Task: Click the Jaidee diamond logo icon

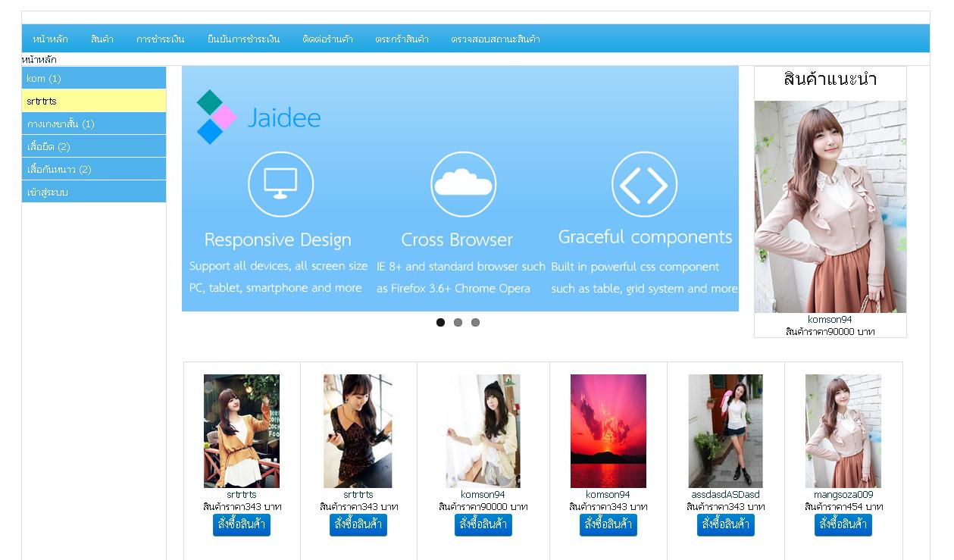Action: pyautogui.click(x=217, y=117)
